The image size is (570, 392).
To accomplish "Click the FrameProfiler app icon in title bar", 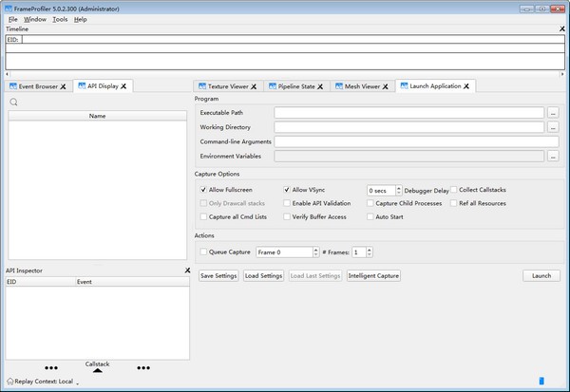I will (9, 9).
